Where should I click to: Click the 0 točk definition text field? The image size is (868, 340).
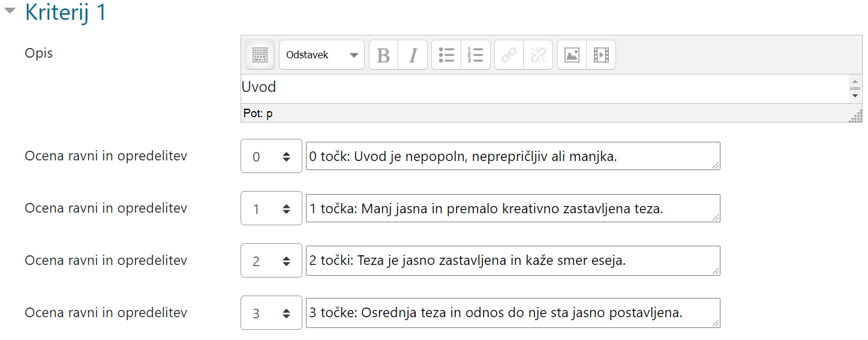tap(513, 156)
